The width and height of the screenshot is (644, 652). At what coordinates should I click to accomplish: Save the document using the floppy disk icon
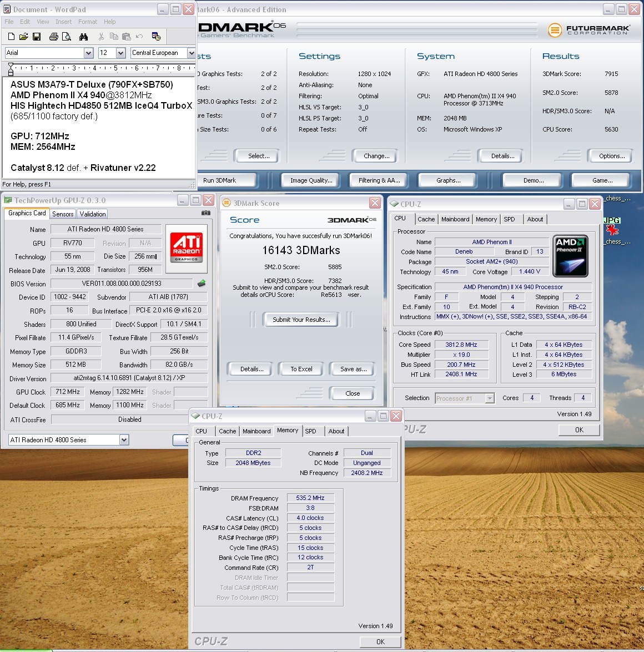(x=37, y=37)
